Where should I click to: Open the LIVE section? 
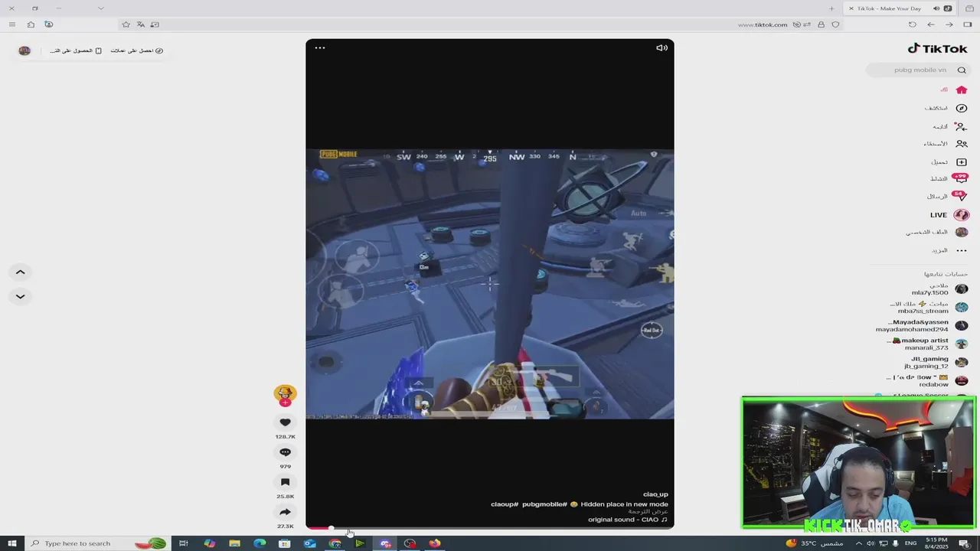pos(949,215)
